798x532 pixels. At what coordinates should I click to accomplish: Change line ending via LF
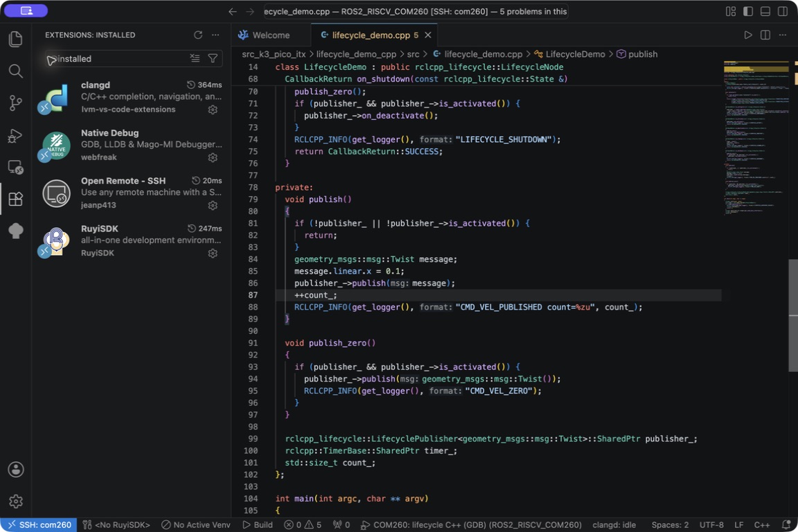tap(739, 525)
